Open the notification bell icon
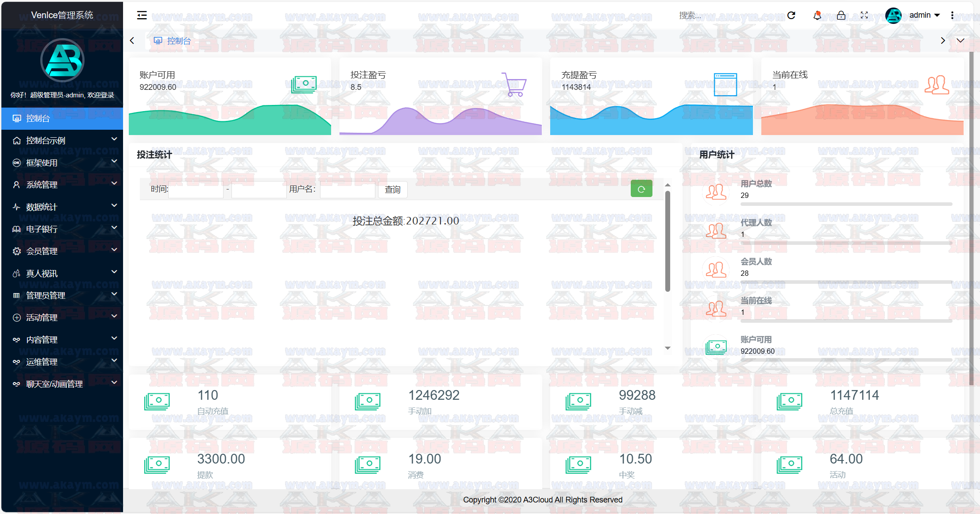Viewport: 980px width, 514px height. pyautogui.click(x=817, y=15)
